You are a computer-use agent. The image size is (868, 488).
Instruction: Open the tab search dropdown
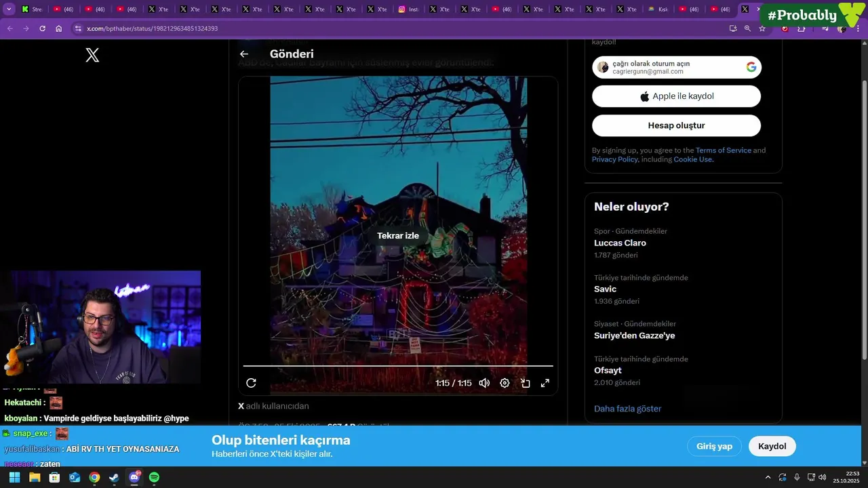pyautogui.click(x=9, y=9)
